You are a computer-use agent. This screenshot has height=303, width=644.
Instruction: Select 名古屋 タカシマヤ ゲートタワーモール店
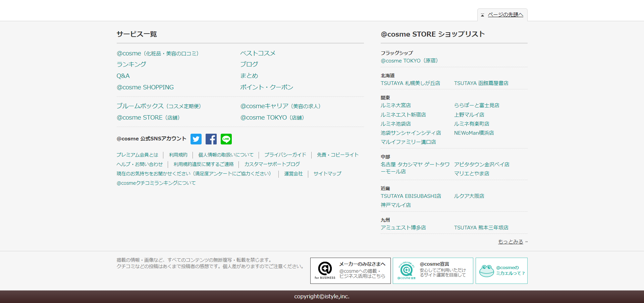click(415, 168)
